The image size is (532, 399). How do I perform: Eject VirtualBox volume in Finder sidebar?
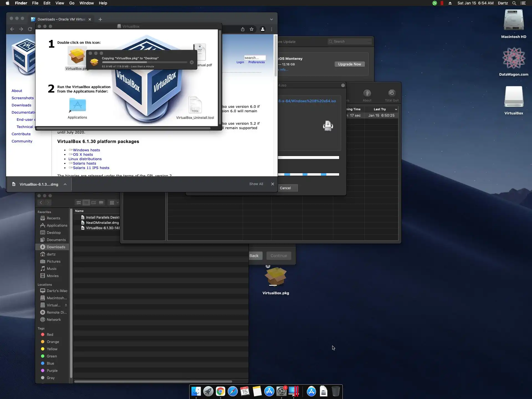(x=66, y=305)
